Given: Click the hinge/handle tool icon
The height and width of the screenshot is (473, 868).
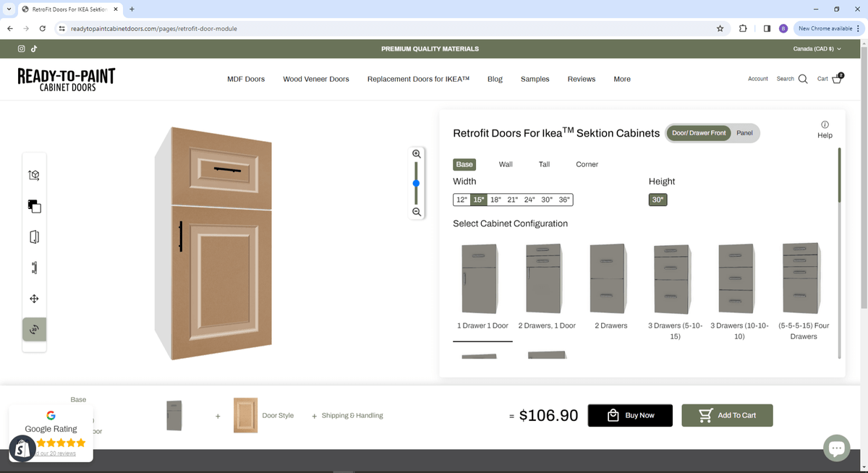Looking at the screenshot, I should pyautogui.click(x=34, y=268).
